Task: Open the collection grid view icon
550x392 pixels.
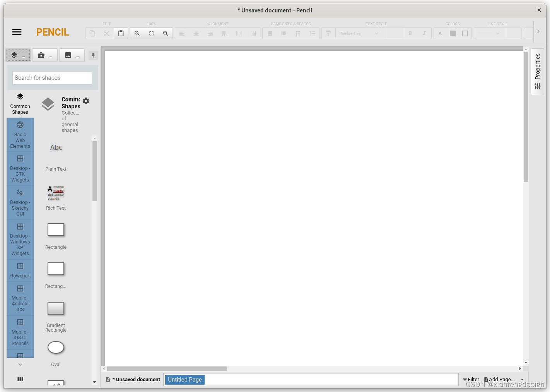Action: [20, 379]
